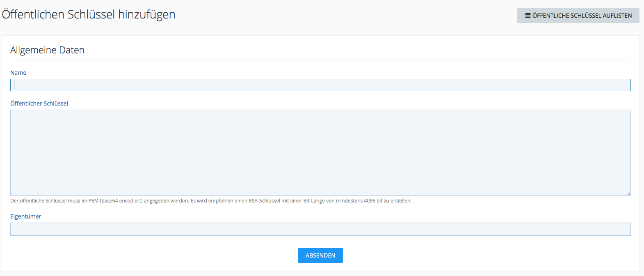This screenshot has height=276, width=644.
Task: Click the word 'Daten' in the section heading
Action: tap(72, 50)
